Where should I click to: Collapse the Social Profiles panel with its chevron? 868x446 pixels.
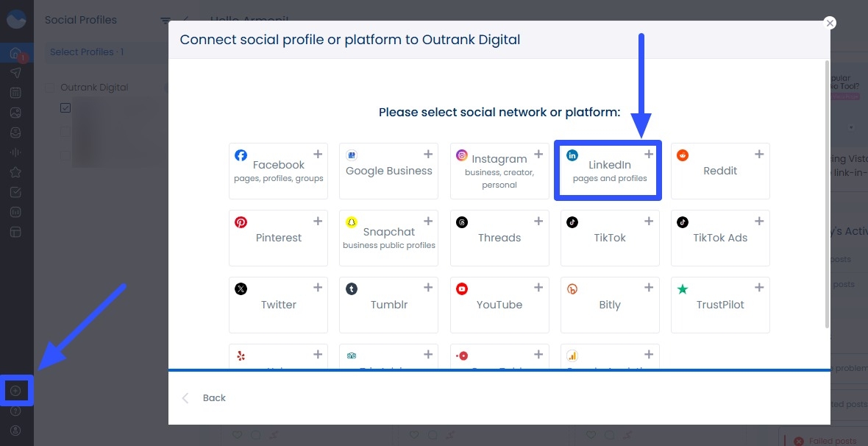coord(185,21)
